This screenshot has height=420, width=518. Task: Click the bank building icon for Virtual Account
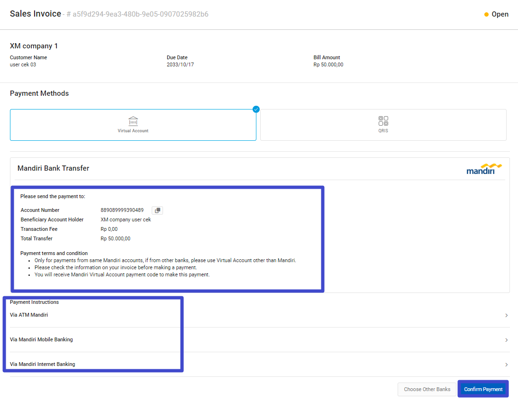133,121
